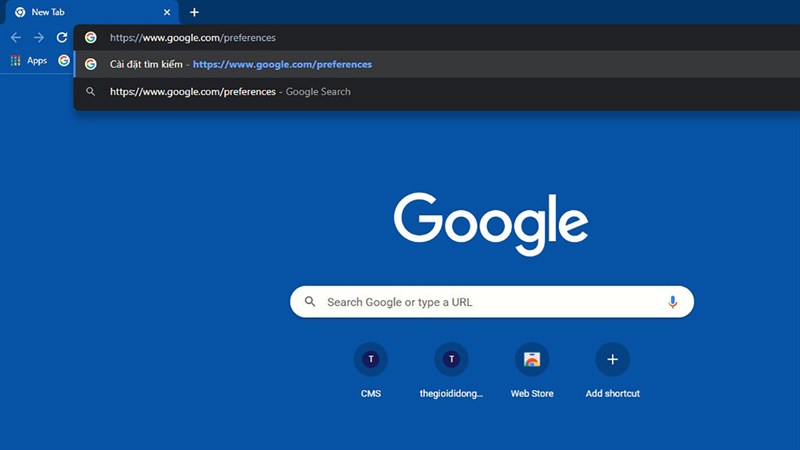Open the CMS shortcut

pos(371,370)
